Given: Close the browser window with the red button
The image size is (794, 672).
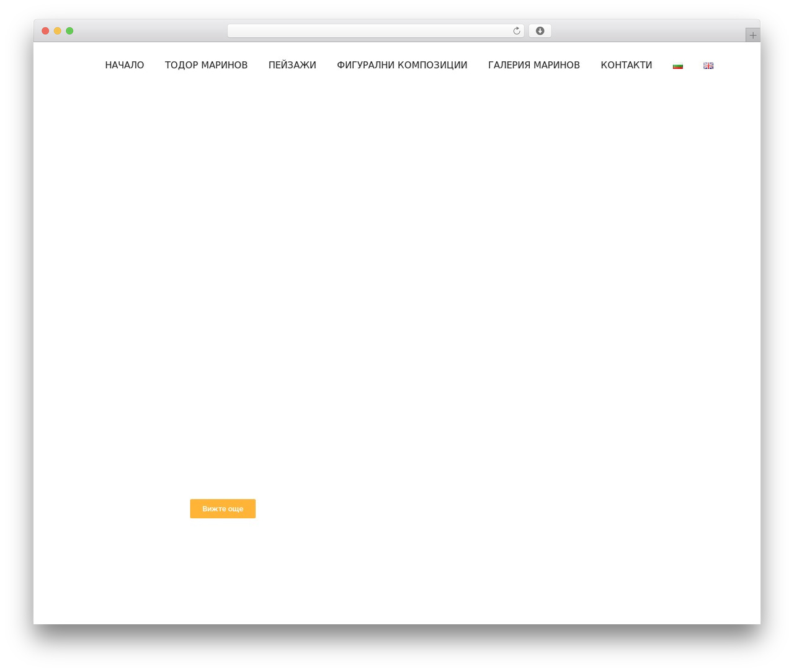Looking at the screenshot, I should coord(45,31).
